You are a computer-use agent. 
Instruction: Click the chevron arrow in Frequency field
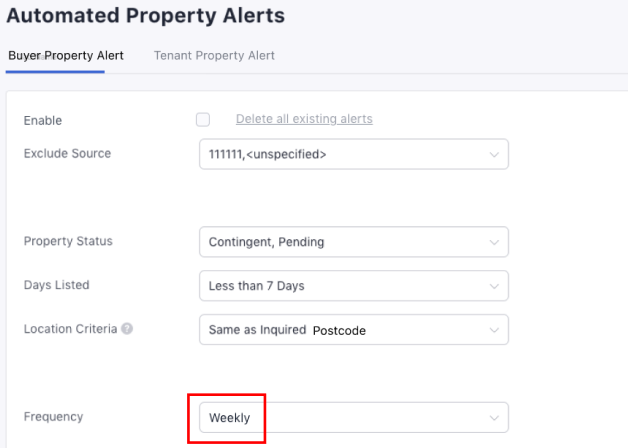point(493,417)
